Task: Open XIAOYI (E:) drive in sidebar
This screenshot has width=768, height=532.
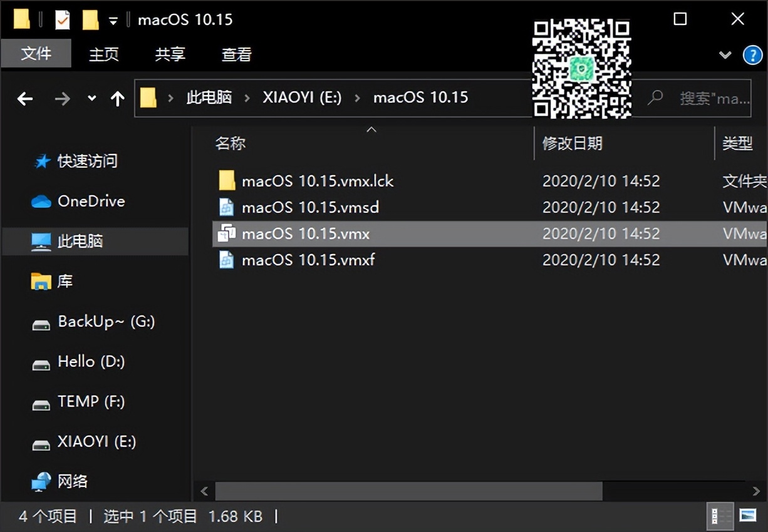Action: tap(96, 441)
